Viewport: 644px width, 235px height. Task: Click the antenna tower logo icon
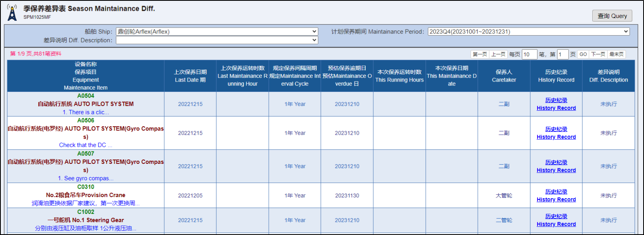(x=12, y=13)
